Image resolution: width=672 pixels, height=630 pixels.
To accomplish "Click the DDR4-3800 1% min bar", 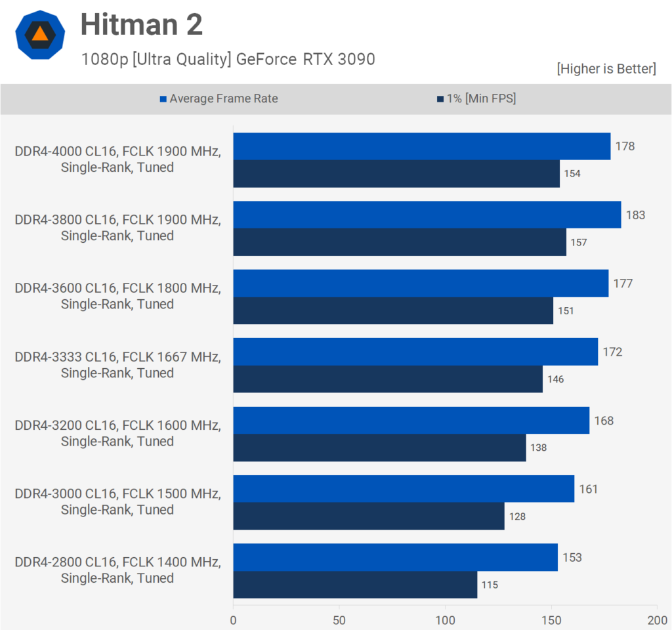I will pyautogui.click(x=399, y=242).
